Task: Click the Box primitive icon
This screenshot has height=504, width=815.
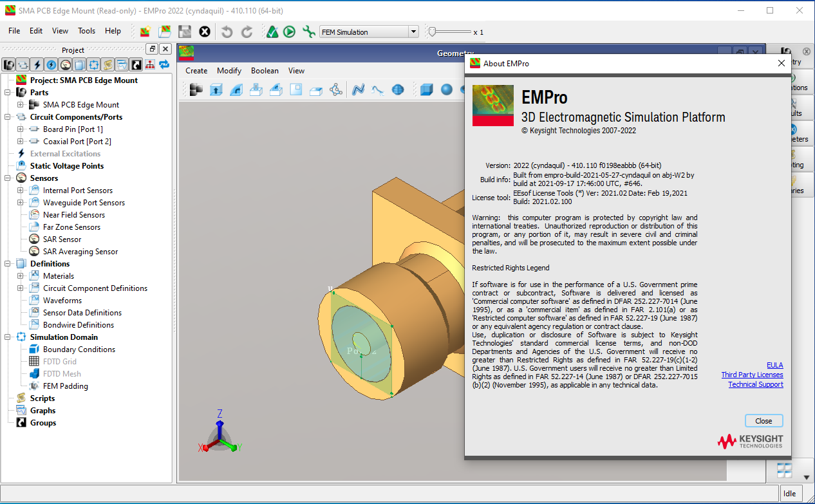Action: click(x=426, y=90)
